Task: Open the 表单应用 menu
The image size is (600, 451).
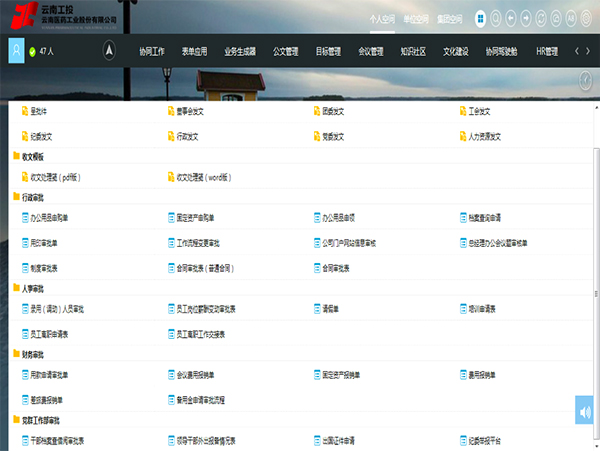Action: pyautogui.click(x=194, y=52)
